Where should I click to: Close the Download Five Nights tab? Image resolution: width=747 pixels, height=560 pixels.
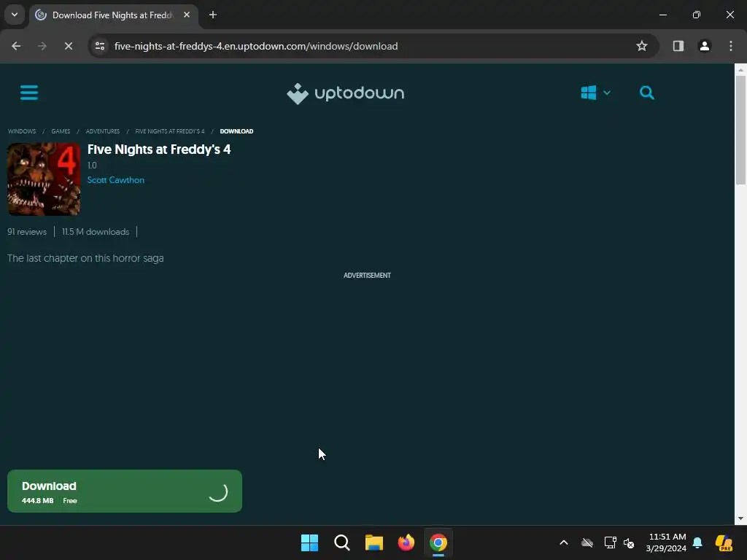tap(187, 15)
